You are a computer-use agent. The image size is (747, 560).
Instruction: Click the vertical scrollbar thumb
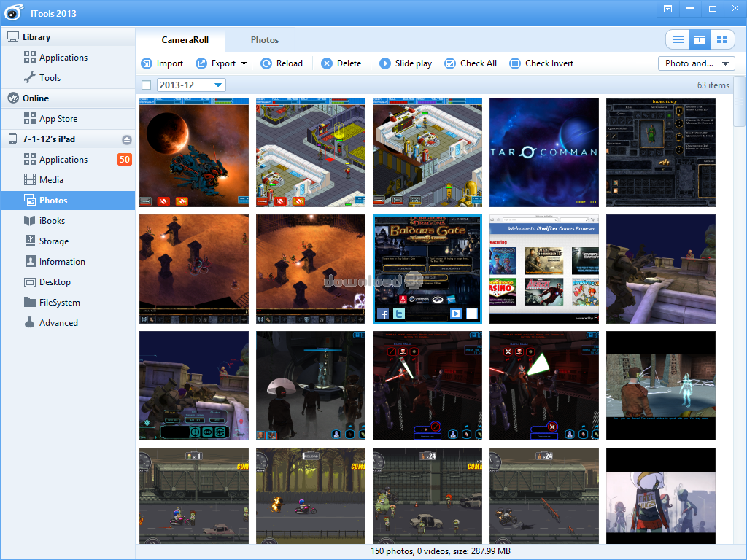[x=740, y=101]
